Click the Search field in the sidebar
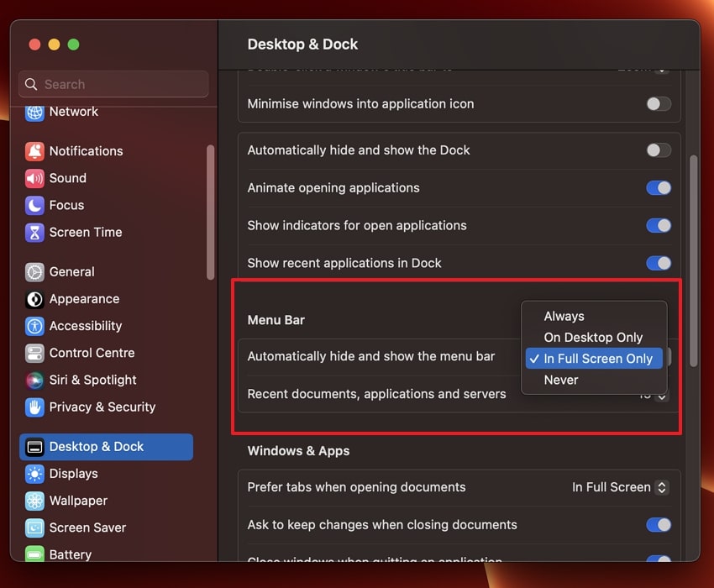 click(113, 84)
